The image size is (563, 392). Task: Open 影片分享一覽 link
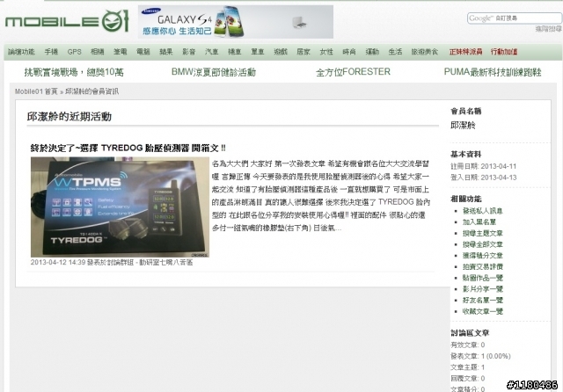(x=483, y=288)
